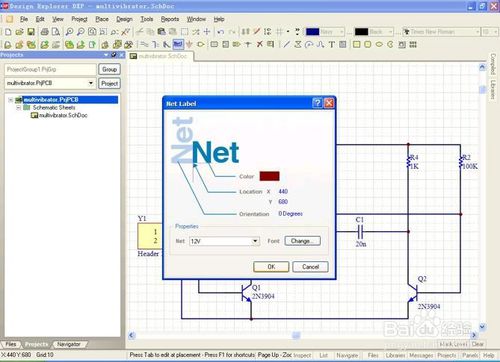Collapse the Schematic Sheets tree node
The height and width of the screenshot is (362, 500).
tap(19, 108)
